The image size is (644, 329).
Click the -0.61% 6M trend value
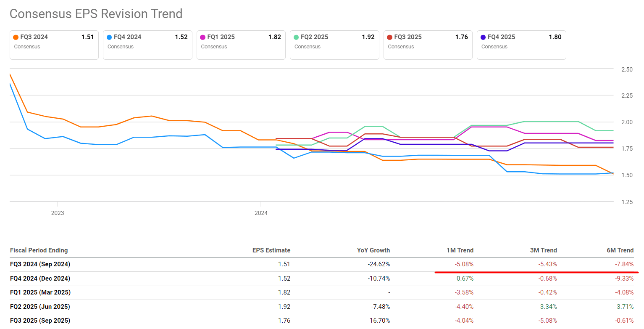(x=624, y=321)
